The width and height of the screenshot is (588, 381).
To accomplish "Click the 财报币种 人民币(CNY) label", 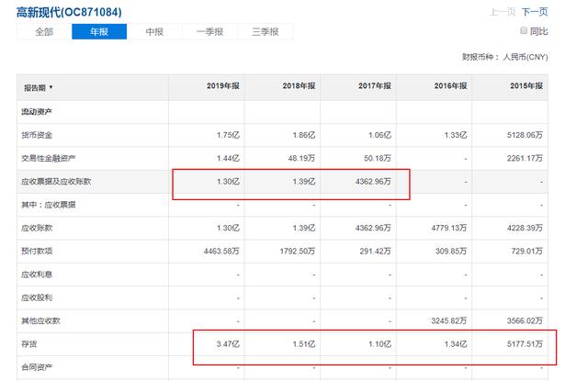I will (504, 57).
